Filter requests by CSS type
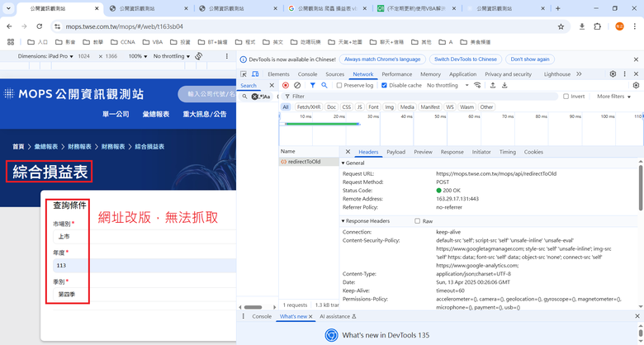This screenshot has width=644, height=345. coord(347,107)
